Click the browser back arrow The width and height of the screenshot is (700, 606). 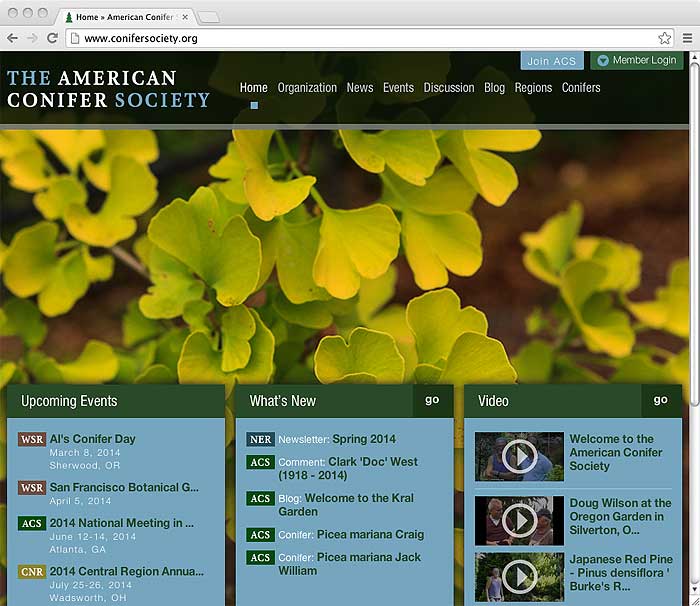click(x=12, y=38)
